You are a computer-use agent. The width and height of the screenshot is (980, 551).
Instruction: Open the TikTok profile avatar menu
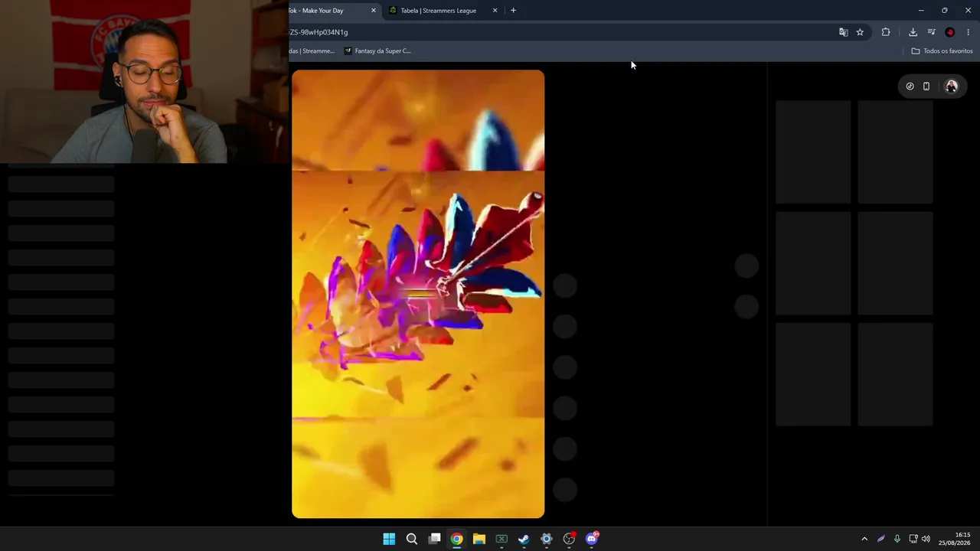click(x=952, y=86)
